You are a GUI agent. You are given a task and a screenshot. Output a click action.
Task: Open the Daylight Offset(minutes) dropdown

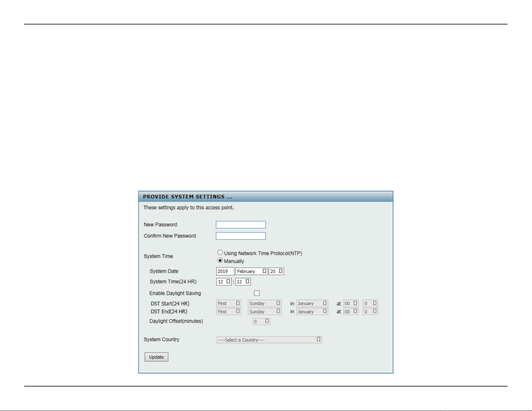pos(261,321)
